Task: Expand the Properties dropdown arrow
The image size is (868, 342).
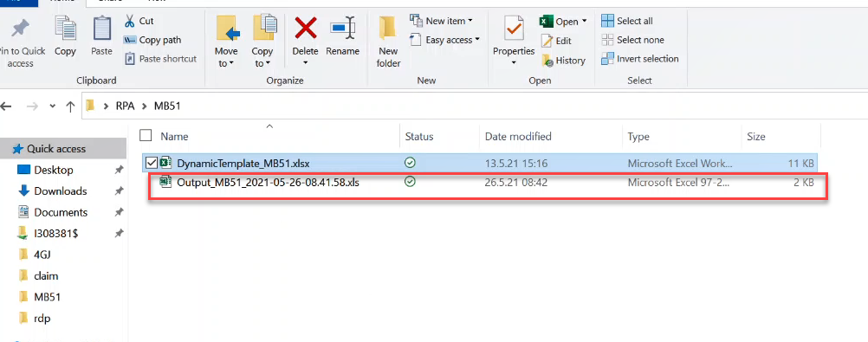Action: [x=514, y=62]
